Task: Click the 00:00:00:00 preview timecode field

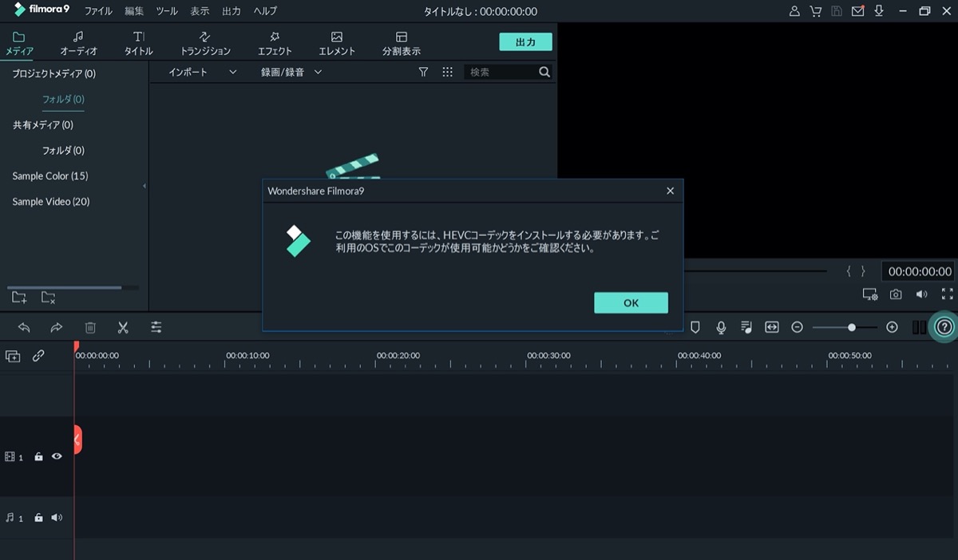Action: tap(920, 271)
